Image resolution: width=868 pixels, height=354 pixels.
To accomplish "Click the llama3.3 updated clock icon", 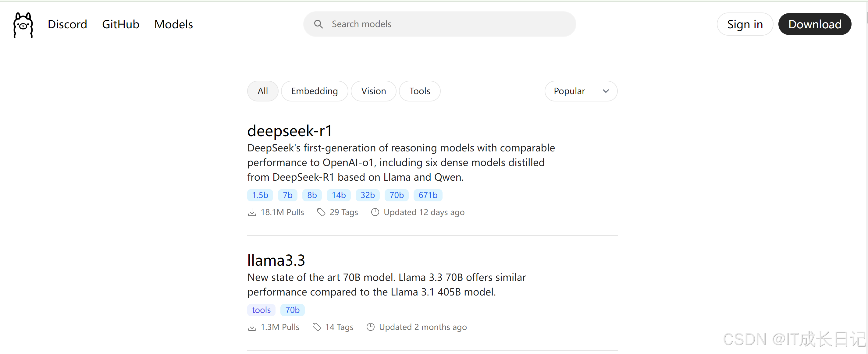I will click(x=370, y=327).
